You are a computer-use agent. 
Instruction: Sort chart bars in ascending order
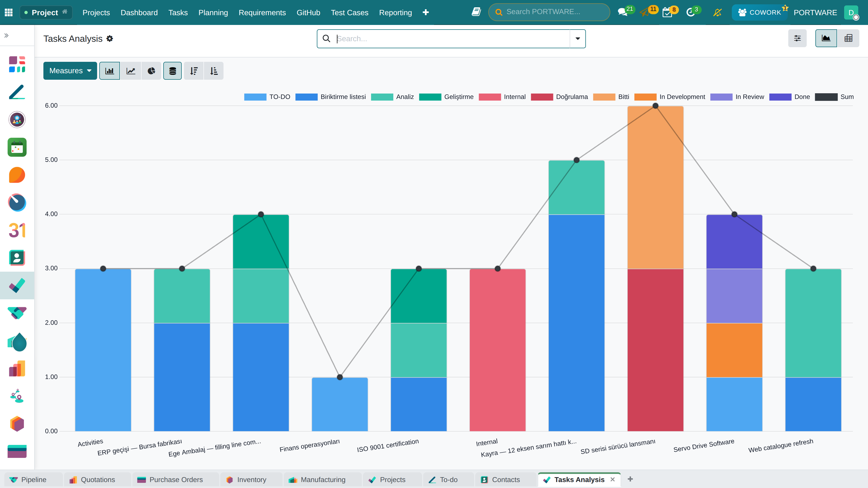pos(214,71)
